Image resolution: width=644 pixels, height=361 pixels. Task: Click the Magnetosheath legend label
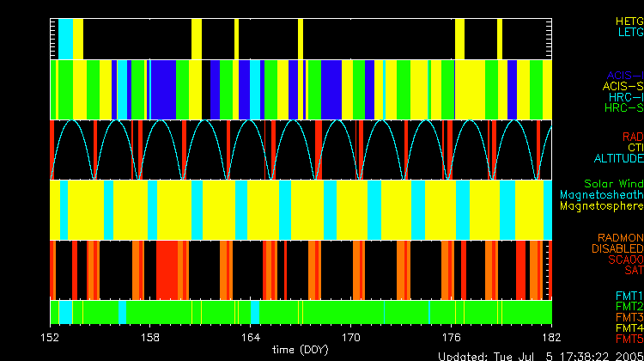point(600,195)
